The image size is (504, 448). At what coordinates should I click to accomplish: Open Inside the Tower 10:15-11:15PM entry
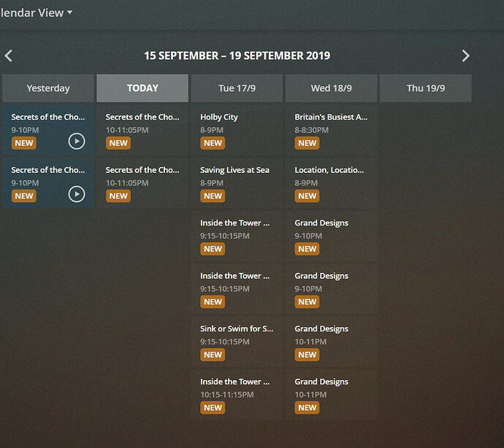[x=234, y=382]
